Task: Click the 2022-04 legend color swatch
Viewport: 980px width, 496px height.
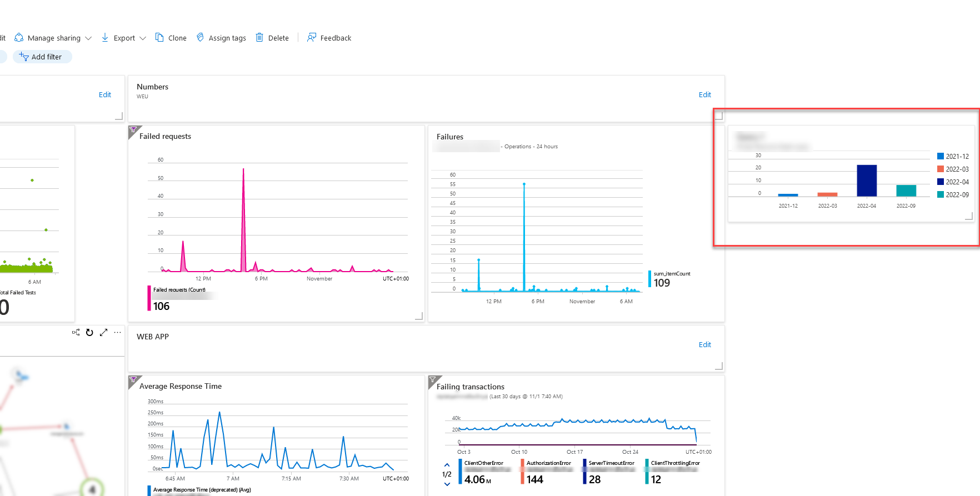Action: click(x=941, y=182)
